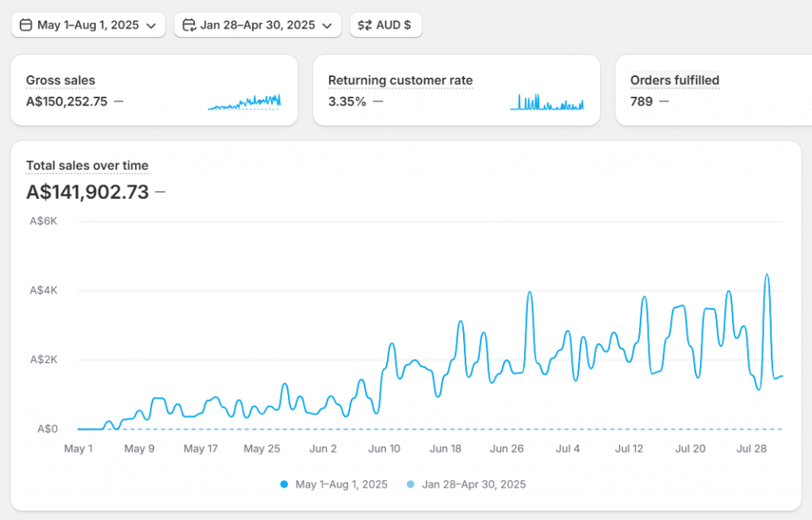This screenshot has width=812, height=520.
Task: Click the calendar icon in the date range picker
Action: (25, 25)
